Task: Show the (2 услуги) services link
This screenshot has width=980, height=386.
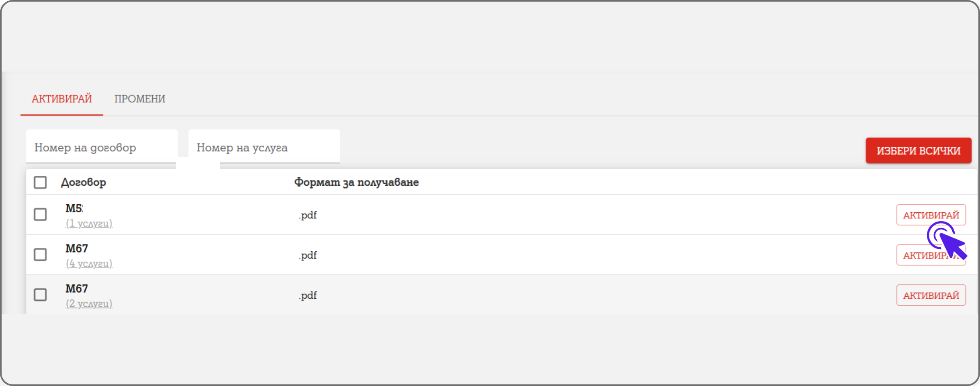Action: (89, 304)
